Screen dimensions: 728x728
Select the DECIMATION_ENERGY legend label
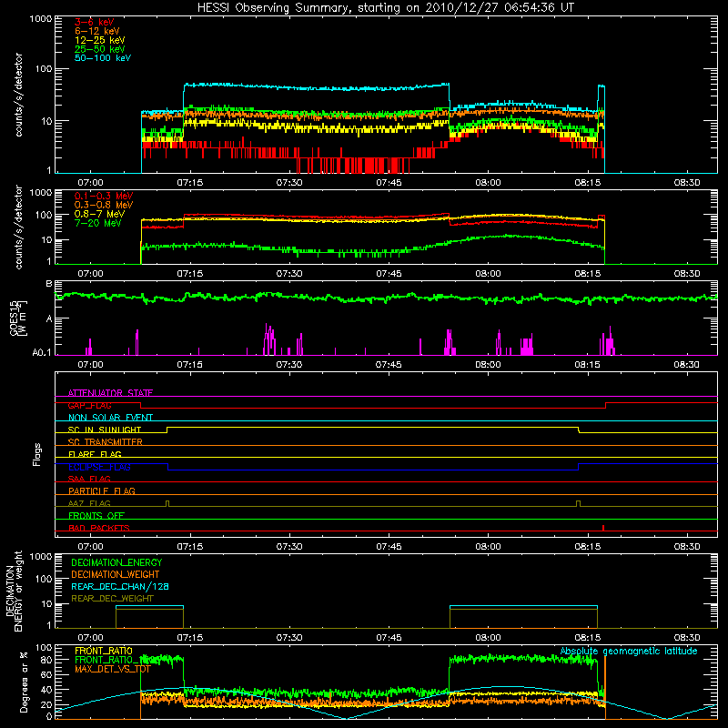click(x=116, y=562)
